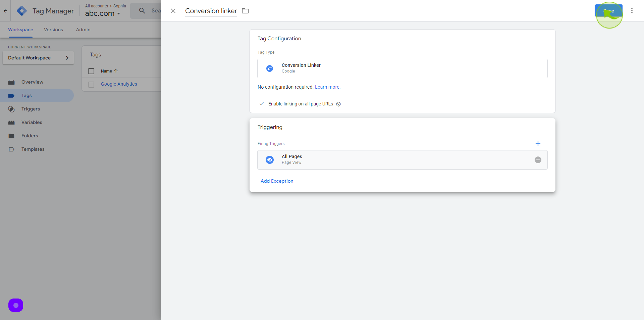Image resolution: width=644 pixels, height=320 pixels.
Task: Click the All Pages eye trigger icon
Action: (270, 160)
